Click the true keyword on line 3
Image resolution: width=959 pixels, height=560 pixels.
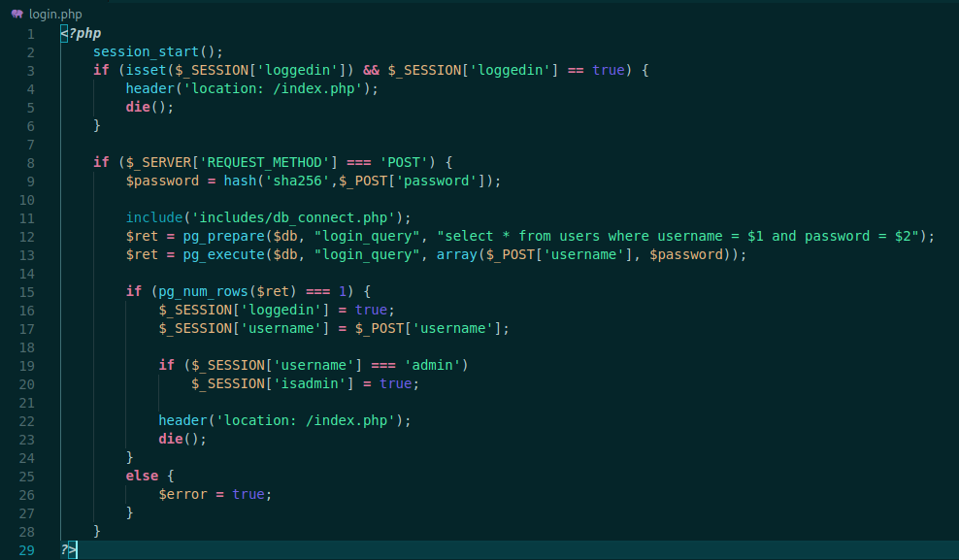coord(609,70)
